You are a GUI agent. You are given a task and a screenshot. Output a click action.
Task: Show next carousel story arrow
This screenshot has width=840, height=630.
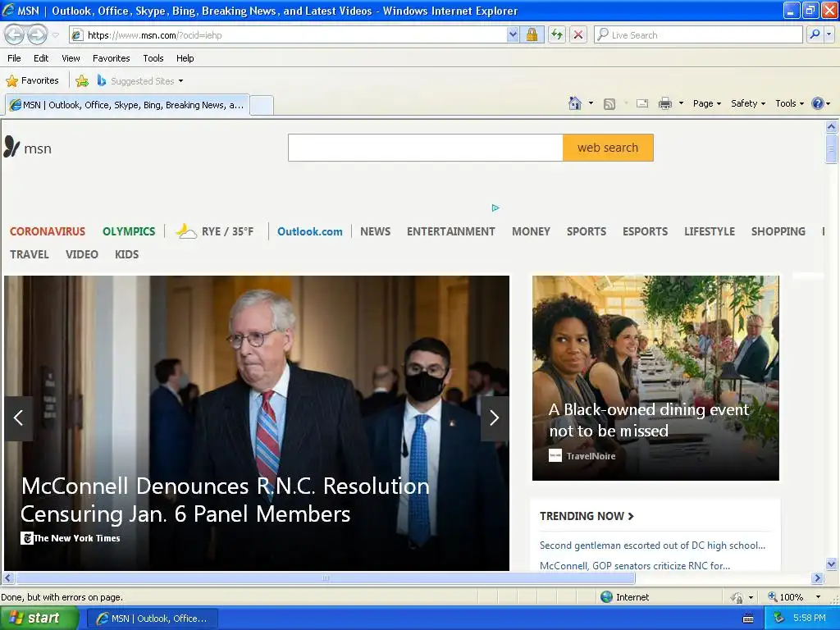(495, 418)
